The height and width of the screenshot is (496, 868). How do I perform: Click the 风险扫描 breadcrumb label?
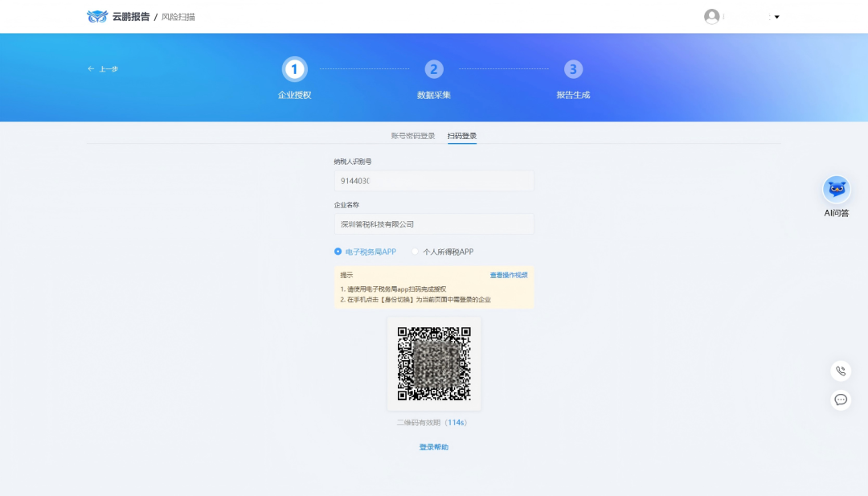[x=177, y=15]
